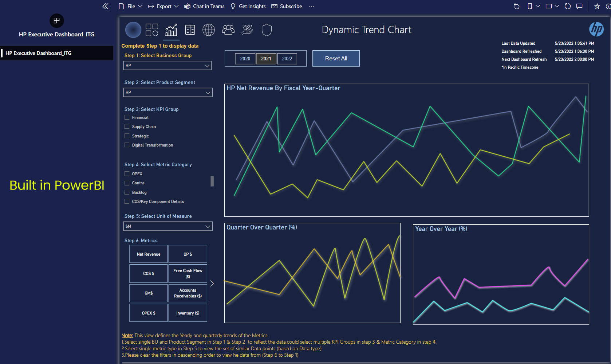Viewport: 611px width, 364px height.
Task: Expand the Select Business Group dropdown
Action: click(x=167, y=65)
